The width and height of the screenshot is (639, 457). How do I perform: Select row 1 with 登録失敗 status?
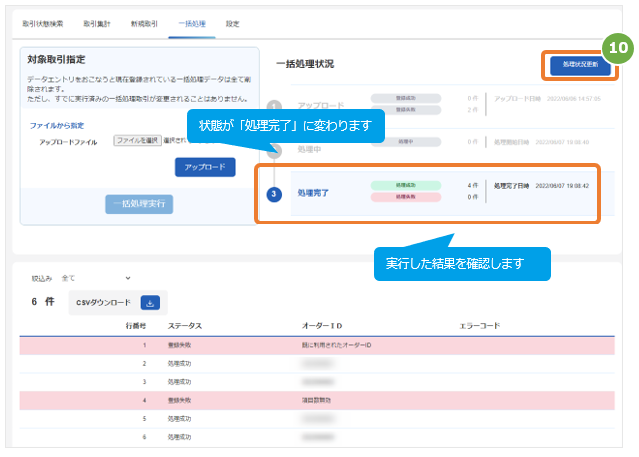(317, 345)
